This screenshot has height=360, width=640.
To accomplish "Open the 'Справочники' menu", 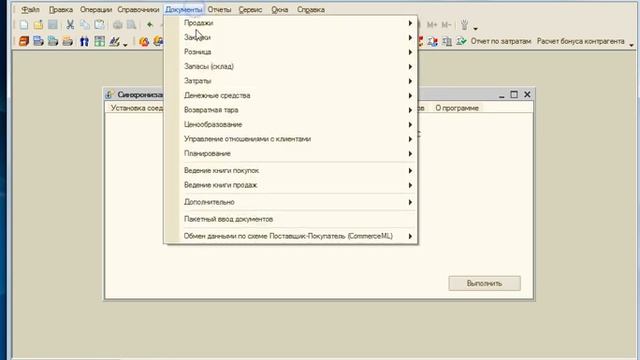I will click(138, 9).
